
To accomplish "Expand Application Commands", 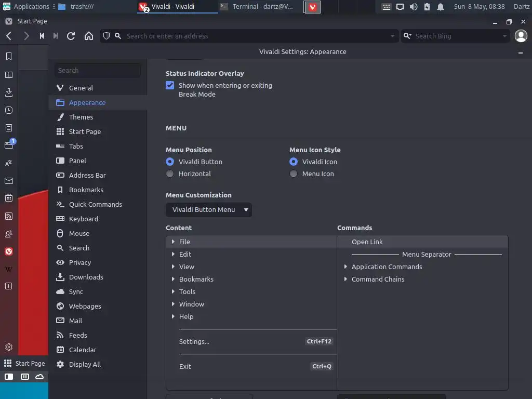I will point(345,267).
